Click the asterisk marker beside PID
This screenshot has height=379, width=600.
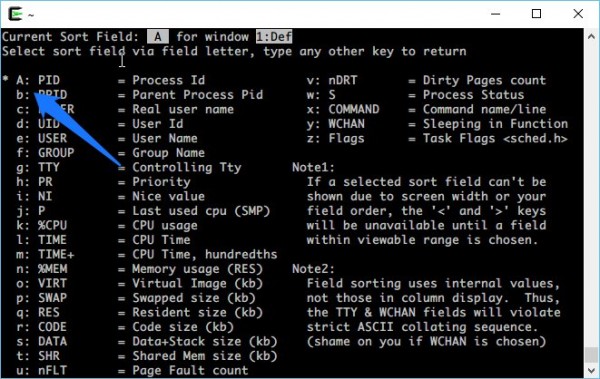coord(5,79)
